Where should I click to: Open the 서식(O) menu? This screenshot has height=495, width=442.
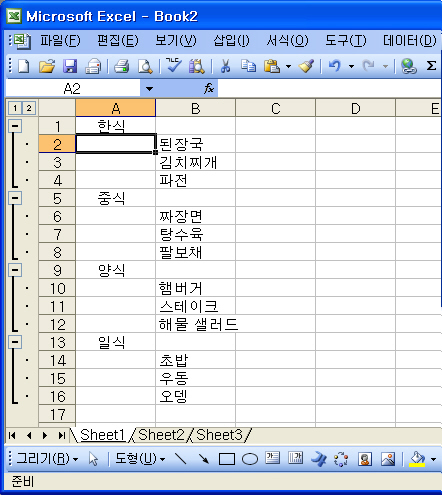pos(287,41)
